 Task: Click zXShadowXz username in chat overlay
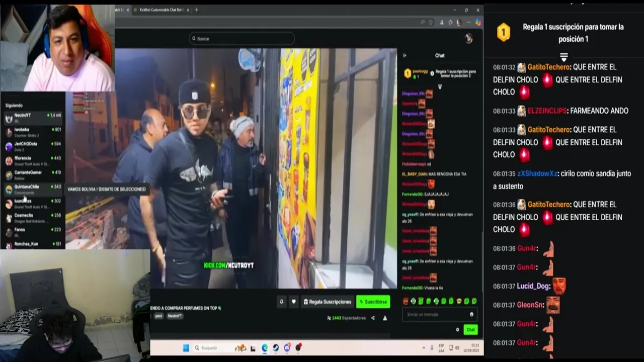(537, 173)
